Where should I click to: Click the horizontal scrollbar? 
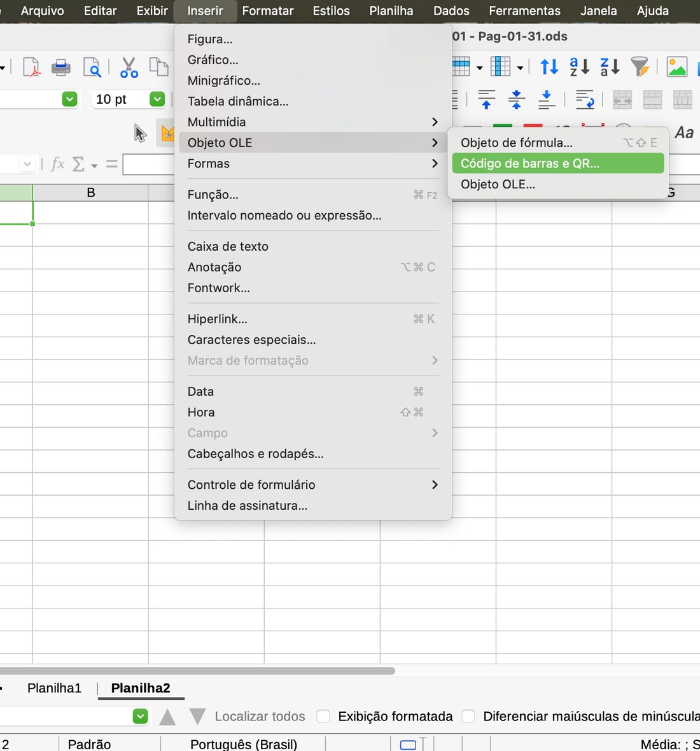(x=197, y=671)
